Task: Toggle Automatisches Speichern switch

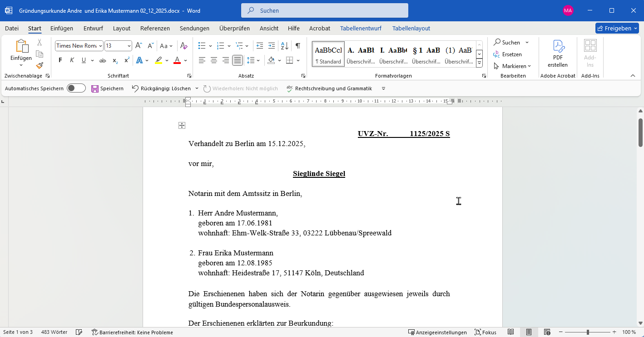Action: [76, 88]
